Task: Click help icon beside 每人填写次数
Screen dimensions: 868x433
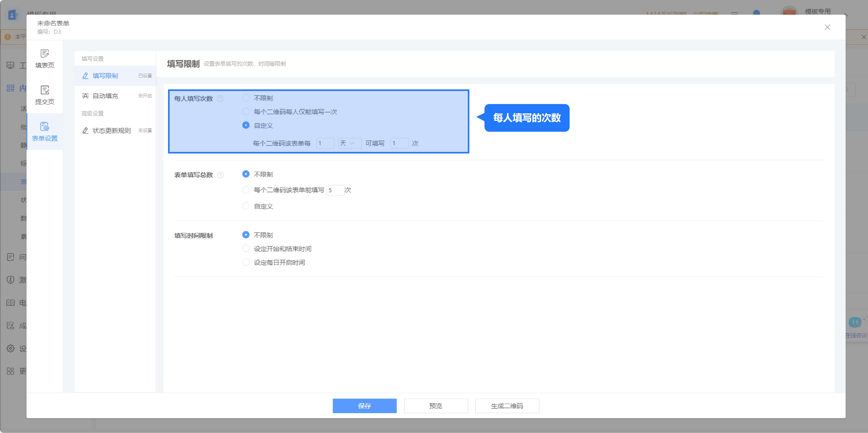Action: [x=220, y=99]
